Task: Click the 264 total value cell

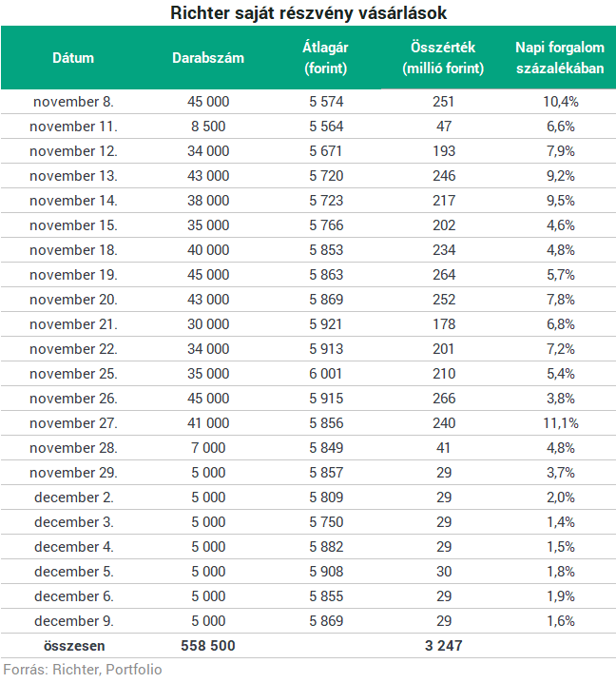Action: [x=444, y=275]
